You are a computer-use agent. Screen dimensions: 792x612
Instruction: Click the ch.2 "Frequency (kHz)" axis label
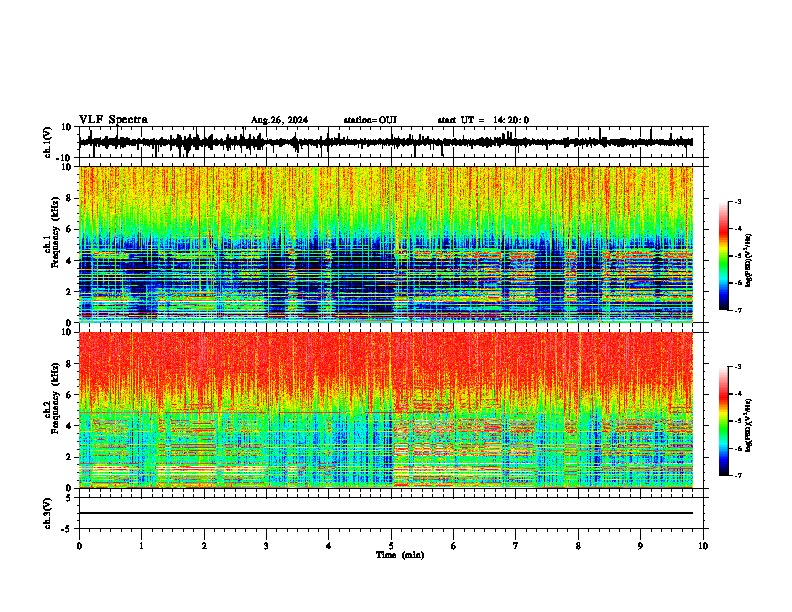55,397
